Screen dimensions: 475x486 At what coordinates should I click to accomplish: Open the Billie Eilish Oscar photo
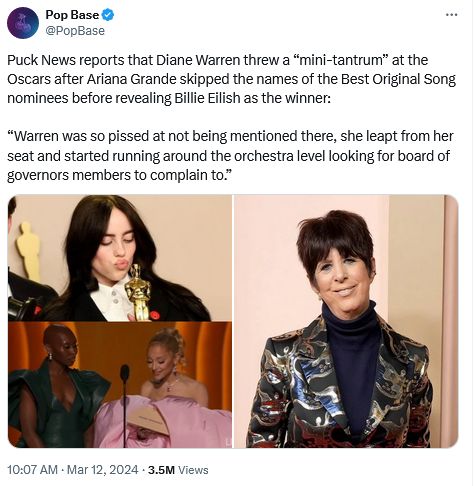[x=120, y=258]
